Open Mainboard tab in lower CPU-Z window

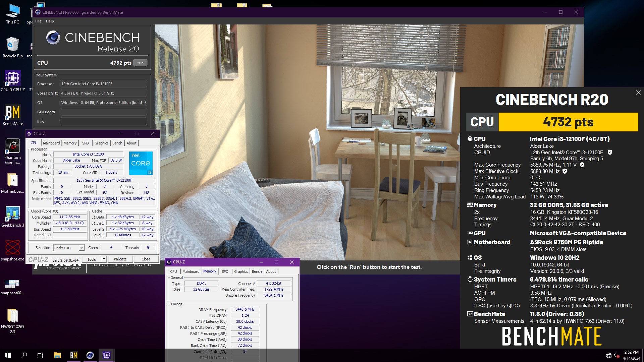[x=191, y=271]
